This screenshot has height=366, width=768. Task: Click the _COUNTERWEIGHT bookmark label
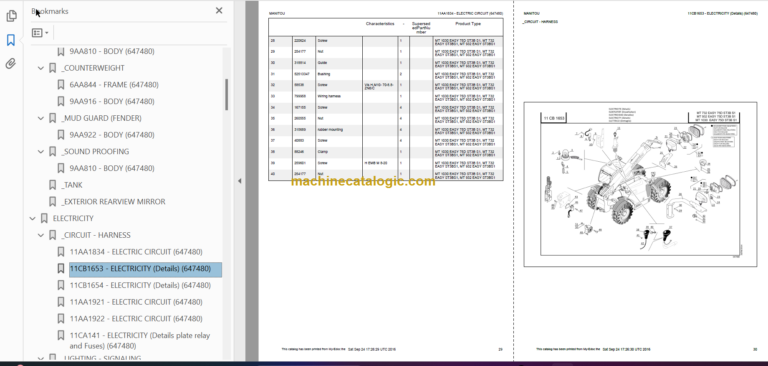point(93,68)
